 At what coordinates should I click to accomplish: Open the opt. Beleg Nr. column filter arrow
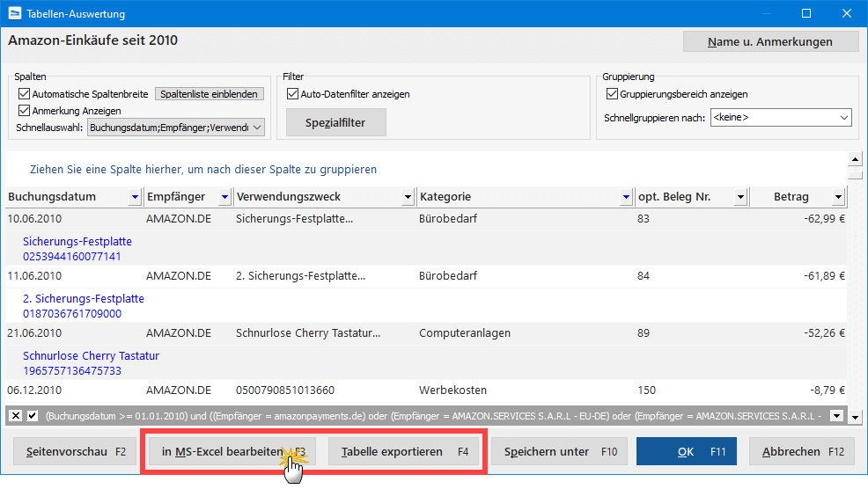coord(740,196)
